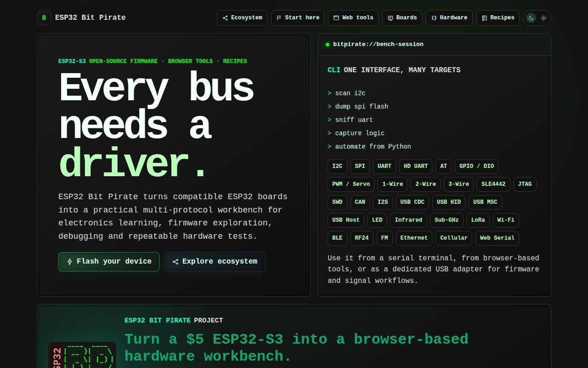Image resolution: width=588 pixels, height=368 pixels.
Task: Select the SWD chip
Action: 337,202
